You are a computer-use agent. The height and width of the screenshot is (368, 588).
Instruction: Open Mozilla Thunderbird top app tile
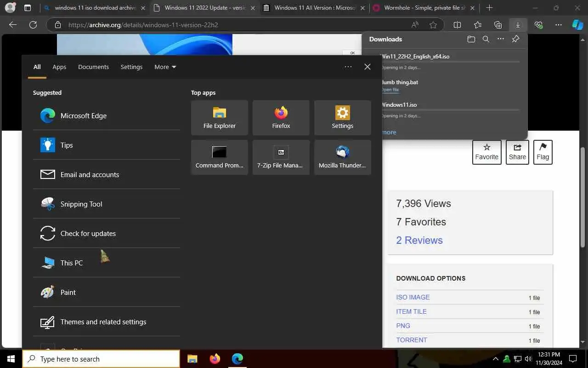343,157
